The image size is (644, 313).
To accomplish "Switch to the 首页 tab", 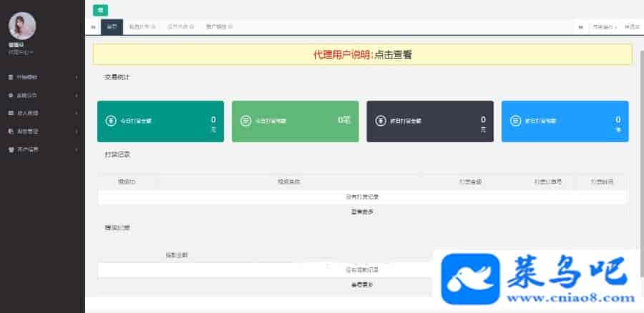I will click(x=112, y=26).
